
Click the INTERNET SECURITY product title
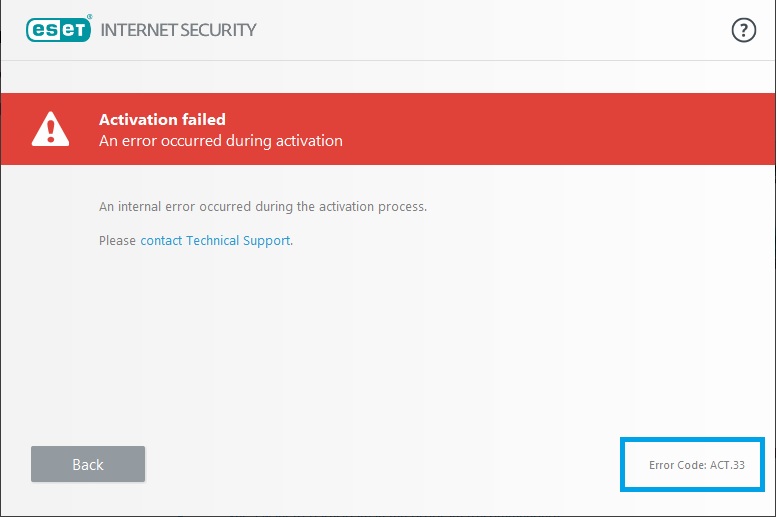pos(178,30)
